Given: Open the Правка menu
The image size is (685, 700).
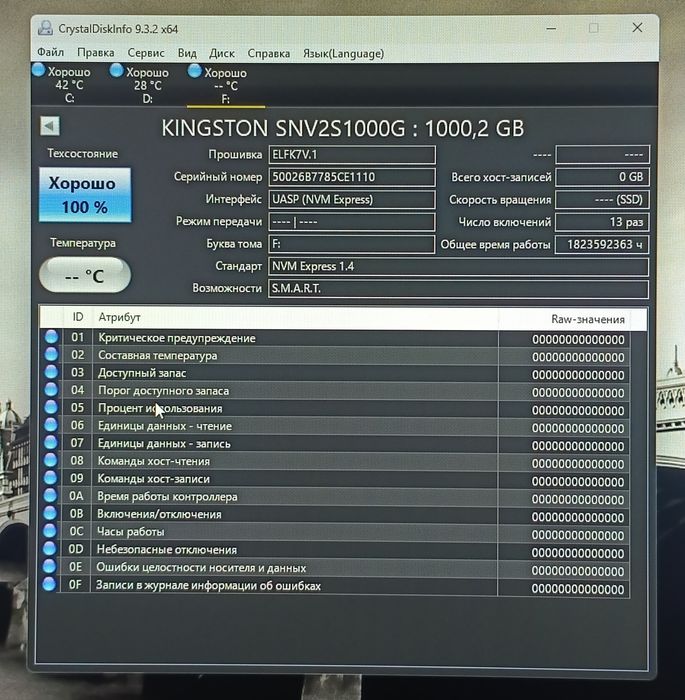Looking at the screenshot, I should pos(96,53).
